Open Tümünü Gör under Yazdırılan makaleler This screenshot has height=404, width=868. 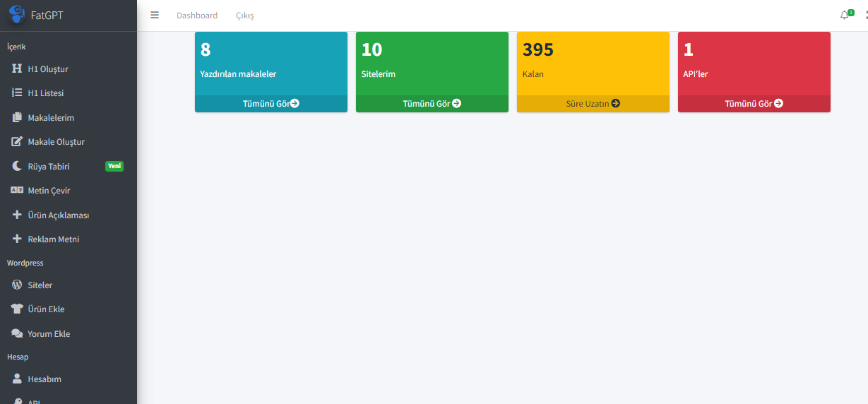[271, 103]
